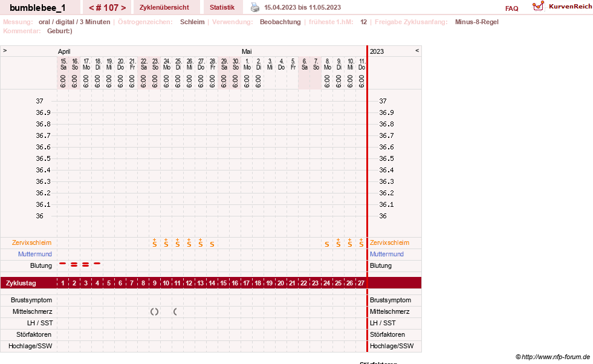Click the right blue Muttermund label
This screenshot has height=364, width=593.
coord(386,255)
